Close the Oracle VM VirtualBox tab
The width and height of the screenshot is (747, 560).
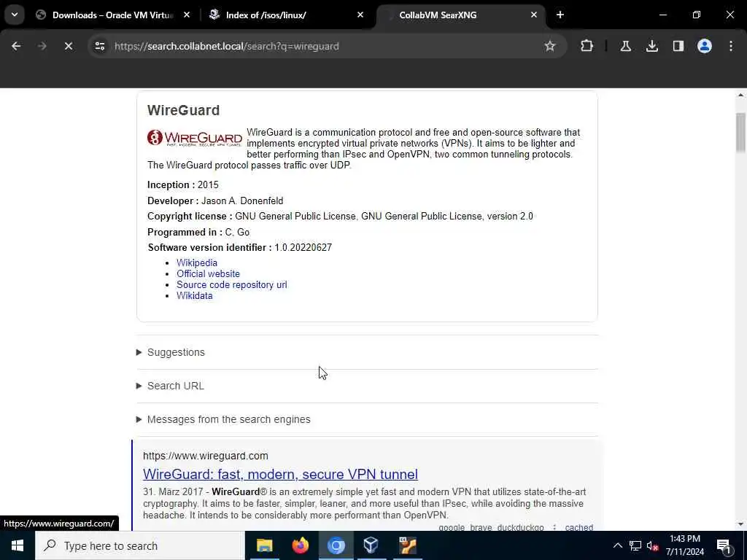coord(187,15)
